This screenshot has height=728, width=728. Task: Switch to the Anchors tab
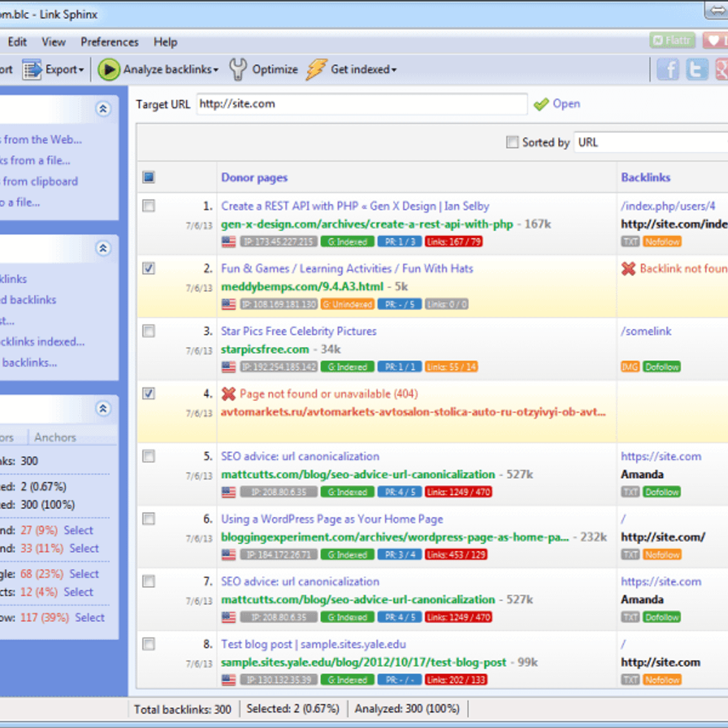tap(55, 437)
